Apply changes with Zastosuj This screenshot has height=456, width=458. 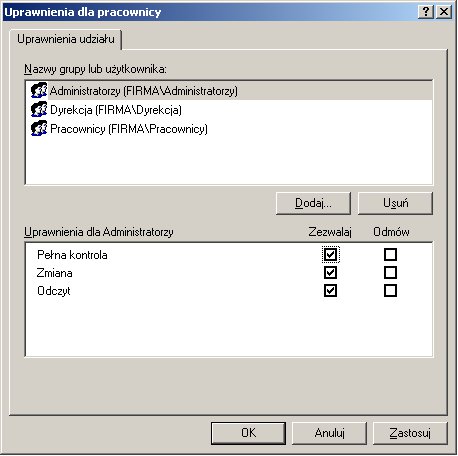pyautogui.click(x=410, y=433)
